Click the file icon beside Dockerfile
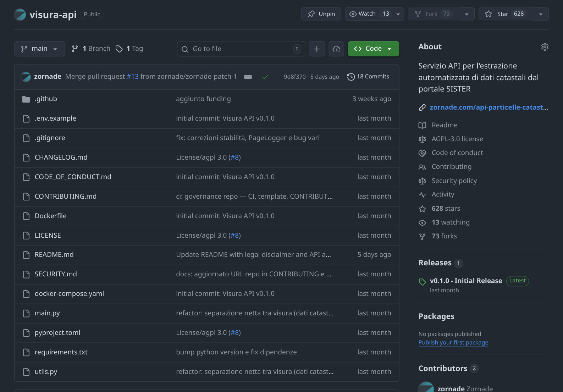 (26, 216)
